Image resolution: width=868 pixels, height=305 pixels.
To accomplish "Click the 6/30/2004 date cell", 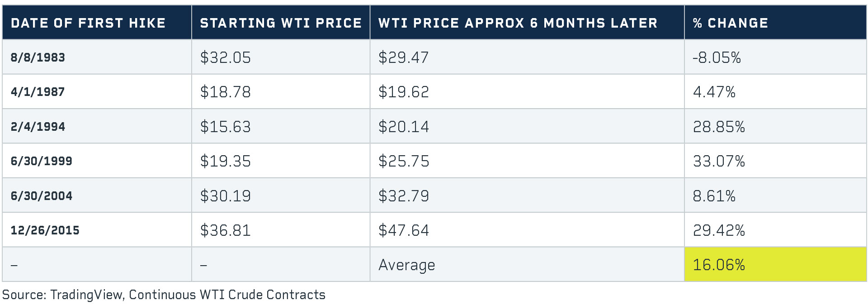I will click(42, 196).
